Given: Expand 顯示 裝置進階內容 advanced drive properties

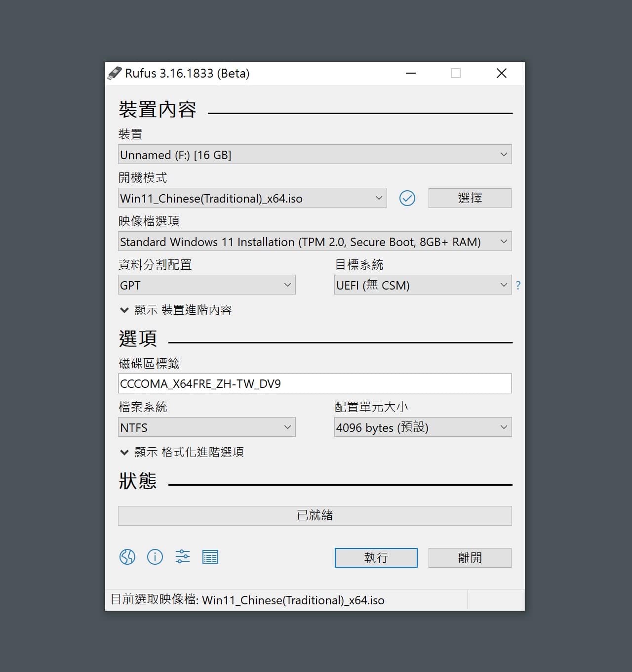Looking at the screenshot, I should (176, 310).
